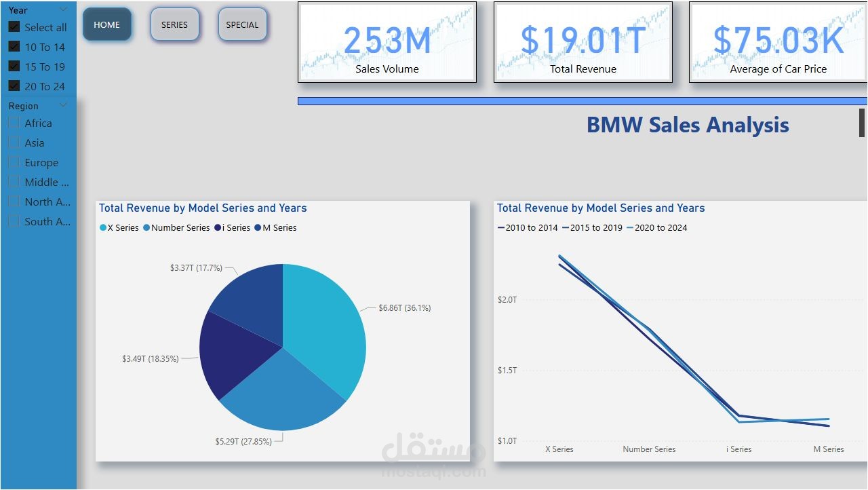Viewport: 868px width, 490px height.
Task: Click the $2.0T y-axis label
Action: (507, 300)
